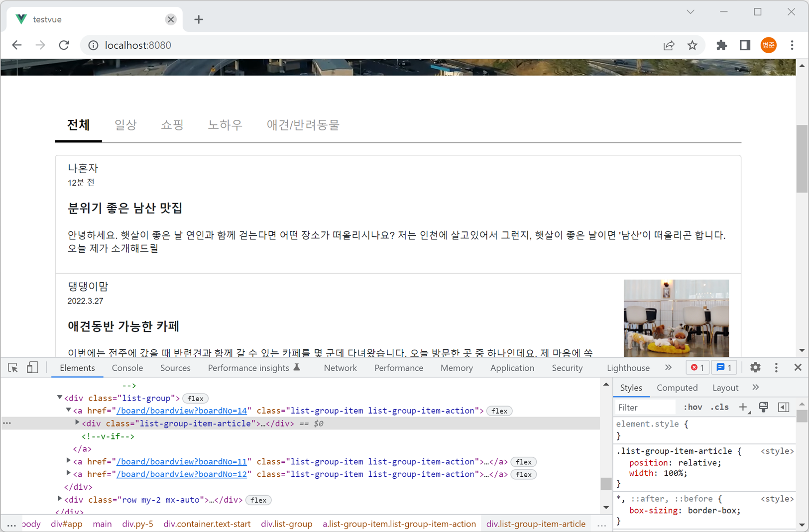The height and width of the screenshot is (532, 809).
Task: Select the 쇼핑 category tab
Action: pos(172,125)
